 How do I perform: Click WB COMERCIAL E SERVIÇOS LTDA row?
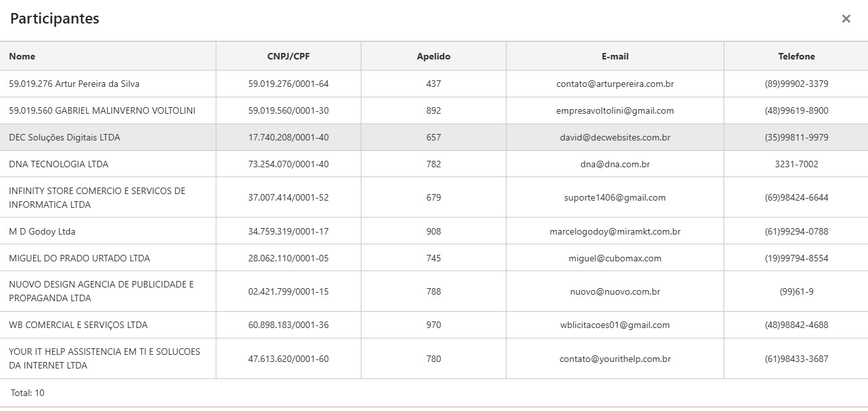[78, 325]
